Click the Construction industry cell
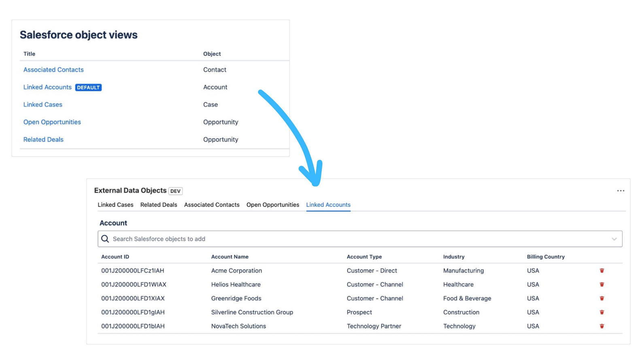 click(461, 312)
